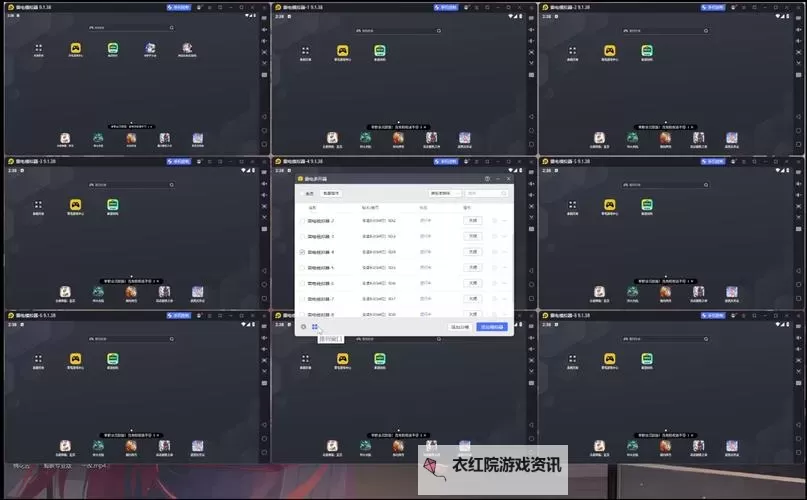Select 雷电模拟器-7 name in instance list
The height and width of the screenshot is (500, 807).
point(321,299)
